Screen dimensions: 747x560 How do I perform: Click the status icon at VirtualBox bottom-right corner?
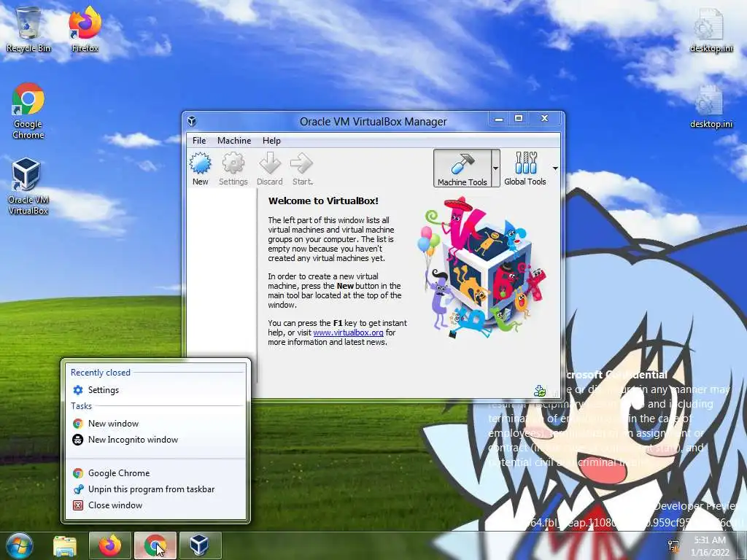click(x=540, y=391)
